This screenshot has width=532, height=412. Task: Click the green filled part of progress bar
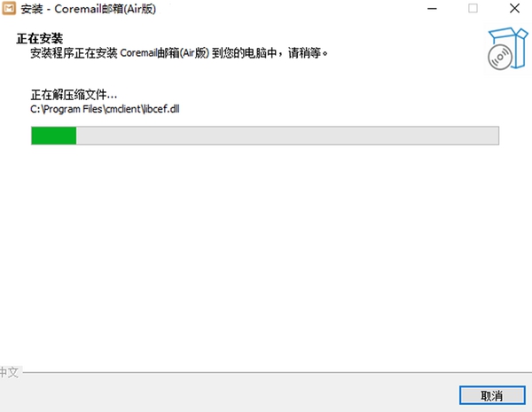pyautogui.click(x=53, y=136)
